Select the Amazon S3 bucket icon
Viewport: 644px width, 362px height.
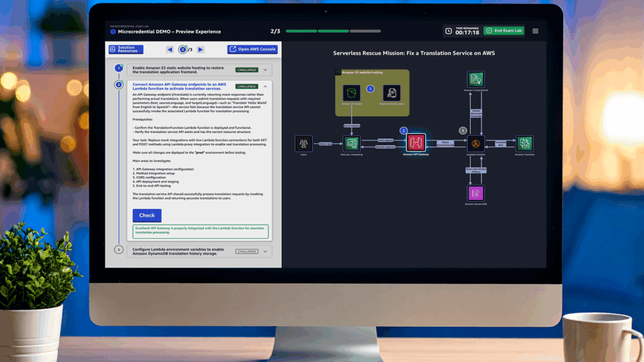click(x=351, y=94)
